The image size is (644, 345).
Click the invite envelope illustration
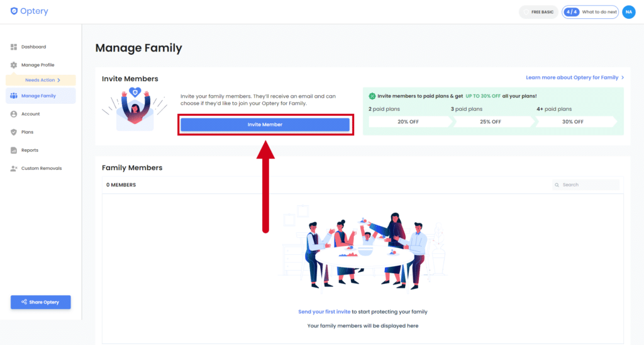[x=135, y=109]
